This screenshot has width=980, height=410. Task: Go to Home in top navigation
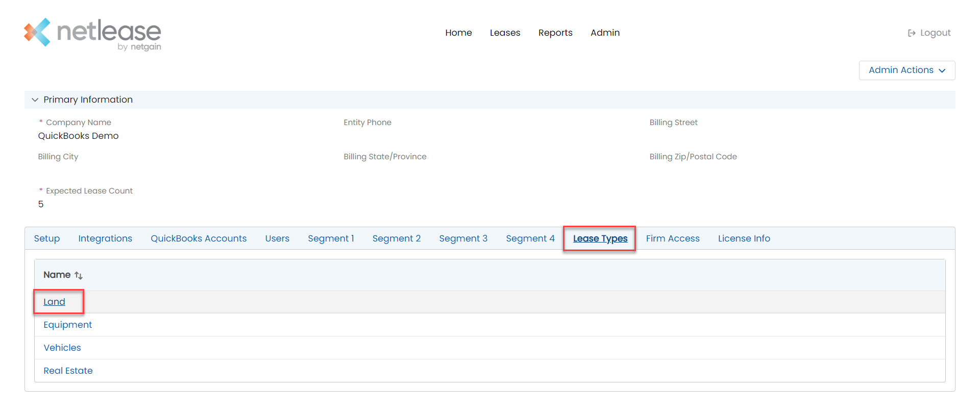point(458,33)
